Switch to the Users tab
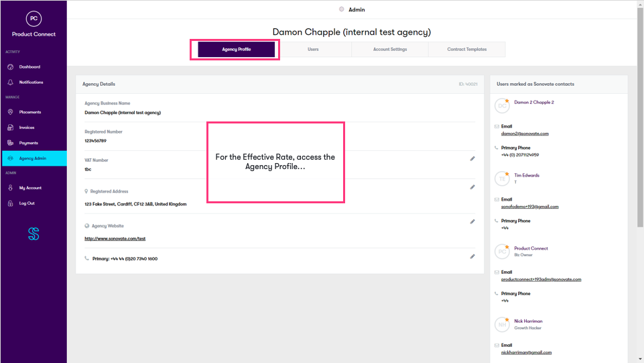The height and width of the screenshot is (363, 644). 313,50
